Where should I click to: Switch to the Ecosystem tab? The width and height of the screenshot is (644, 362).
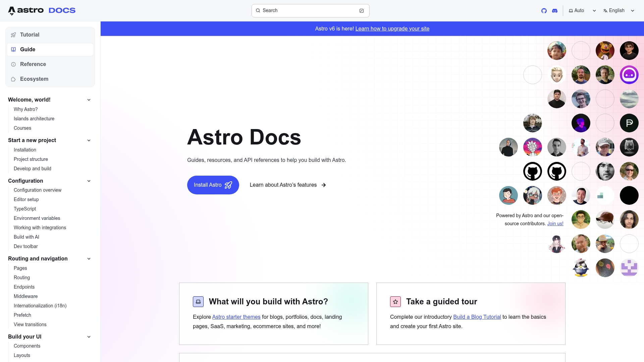tap(50, 79)
